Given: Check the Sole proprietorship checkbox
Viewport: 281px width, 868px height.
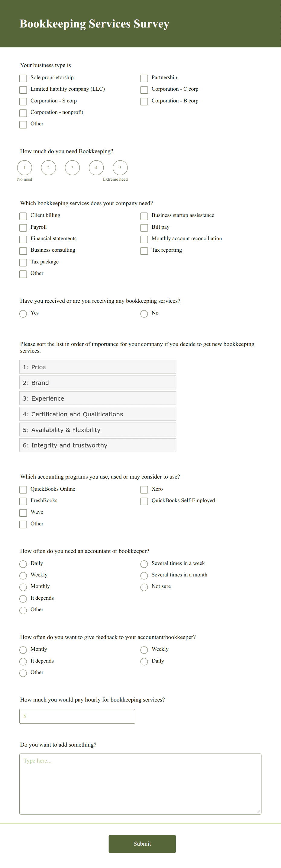Looking at the screenshot, I should (23, 78).
